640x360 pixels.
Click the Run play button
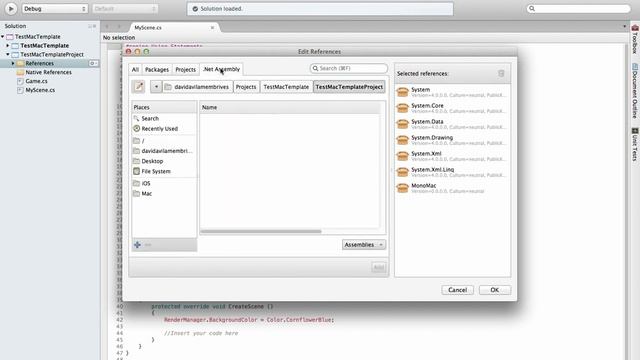pyautogui.click(x=11, y=8)
